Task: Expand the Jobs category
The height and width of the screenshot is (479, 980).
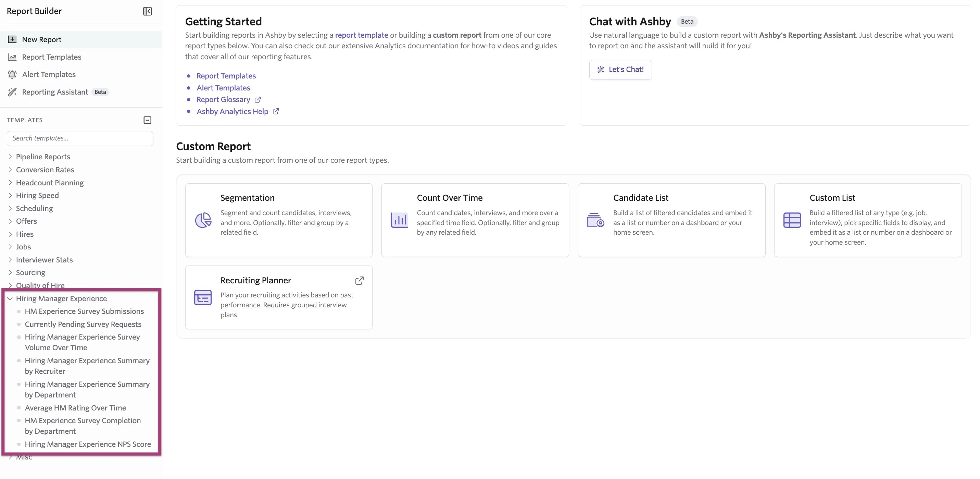Action: pyautogui.click(x=10, y=247)
